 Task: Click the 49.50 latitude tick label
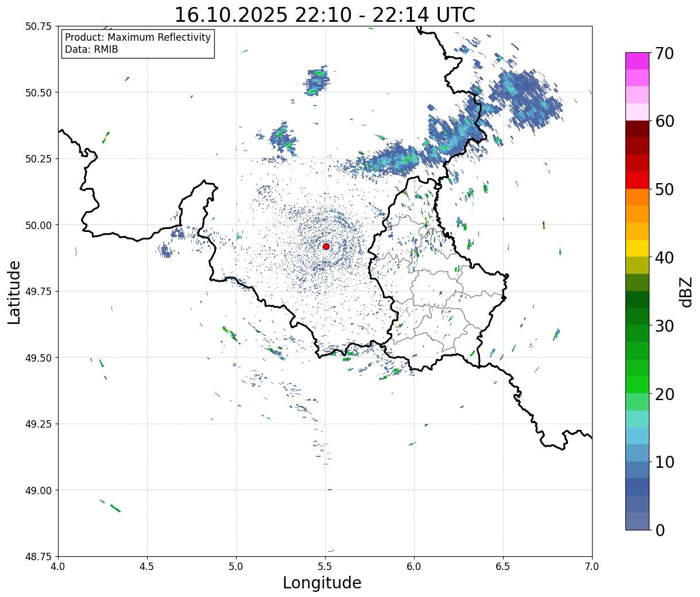coord(38,358)
